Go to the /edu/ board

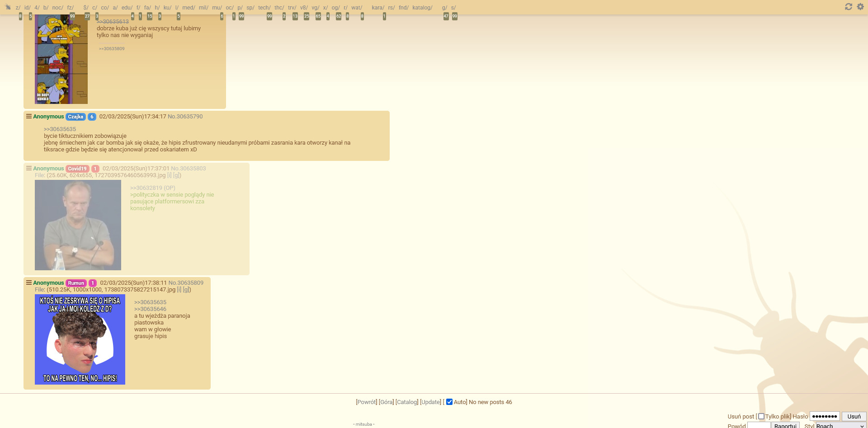[x=127, y=8]
